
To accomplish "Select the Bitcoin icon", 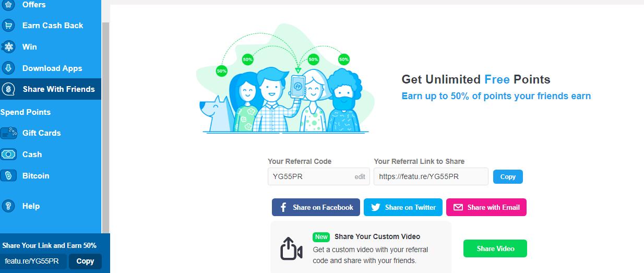I will (9, 176).
